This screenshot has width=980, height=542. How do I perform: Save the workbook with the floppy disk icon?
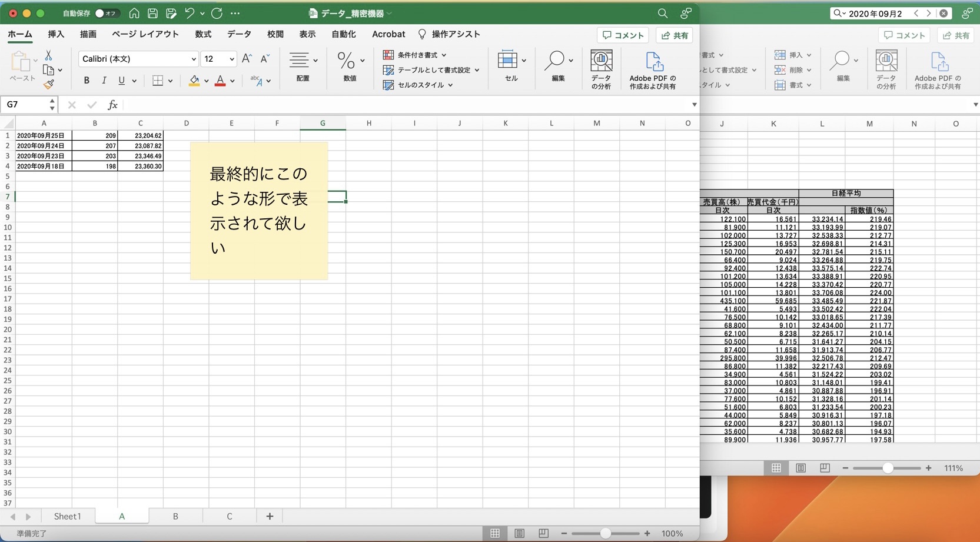pos(152,13)
